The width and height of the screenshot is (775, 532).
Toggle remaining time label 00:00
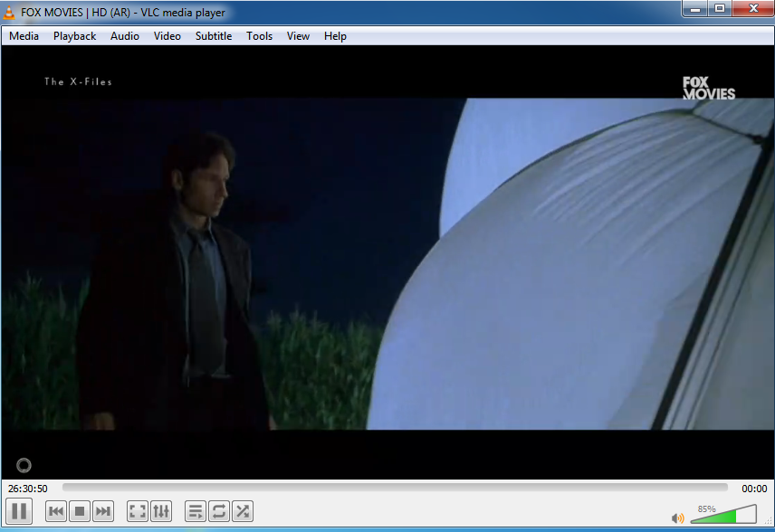(x=754, y=489)
